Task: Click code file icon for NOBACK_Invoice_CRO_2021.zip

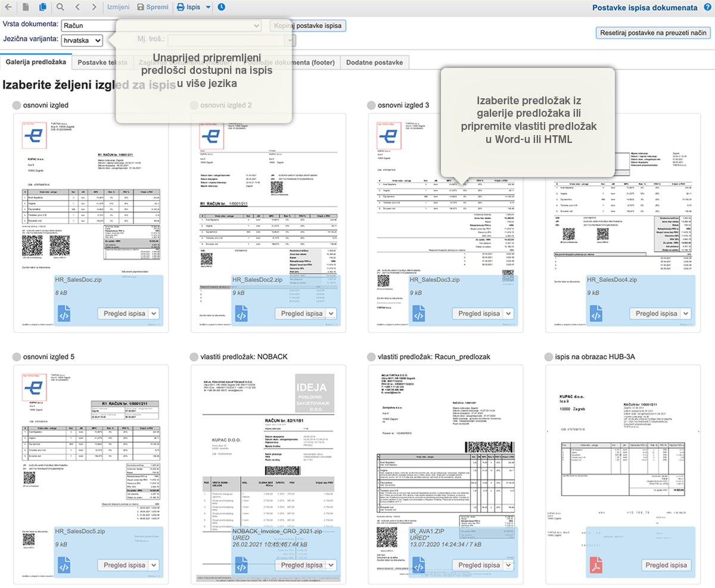Action: tap(241, 565)
